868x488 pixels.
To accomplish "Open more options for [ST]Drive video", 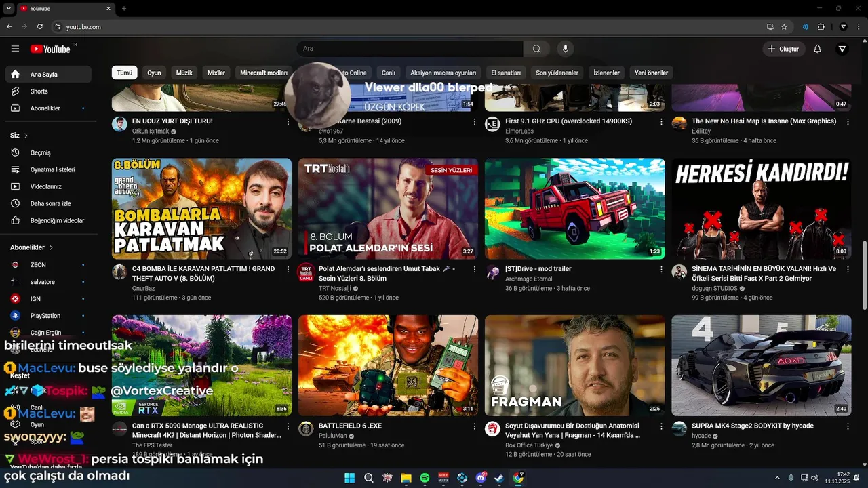I will coord(661,270).
